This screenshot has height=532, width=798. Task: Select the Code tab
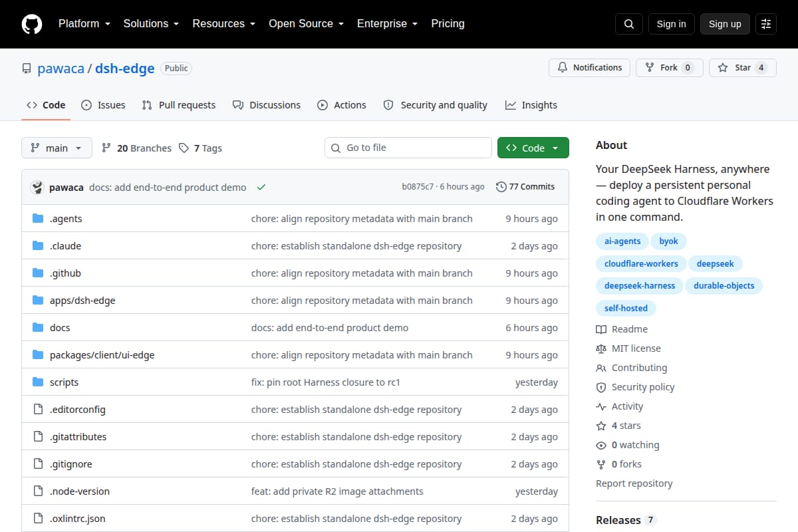click(46, 105)
